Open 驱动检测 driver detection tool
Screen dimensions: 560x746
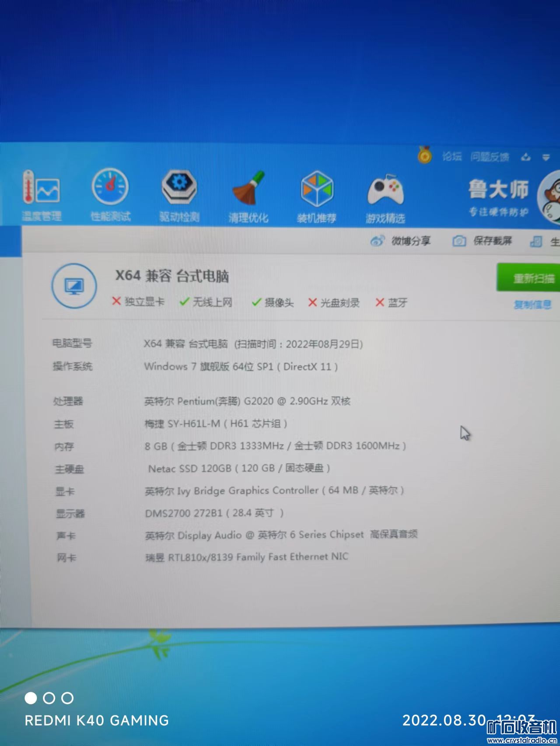tap(179, 195)
